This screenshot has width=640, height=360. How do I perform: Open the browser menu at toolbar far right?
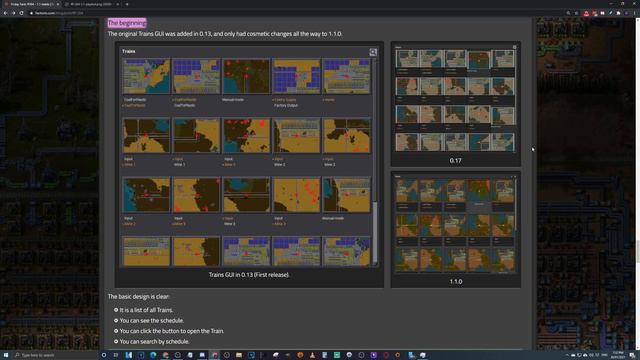pos(635,13)
